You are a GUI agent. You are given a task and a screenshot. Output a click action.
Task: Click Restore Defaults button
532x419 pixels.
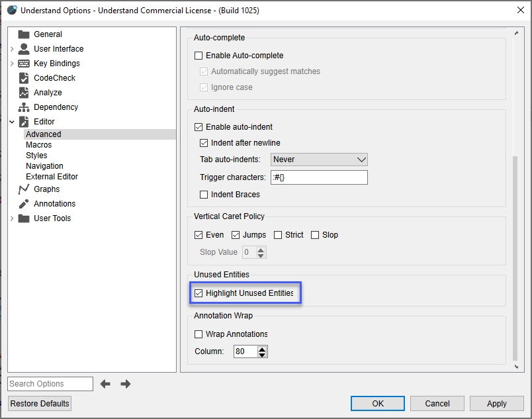[40, 403]
